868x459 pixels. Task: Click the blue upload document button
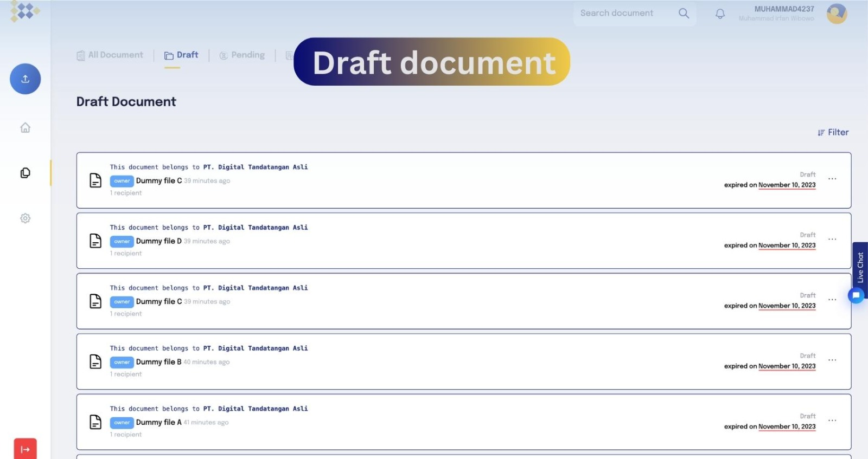[25, 79]
